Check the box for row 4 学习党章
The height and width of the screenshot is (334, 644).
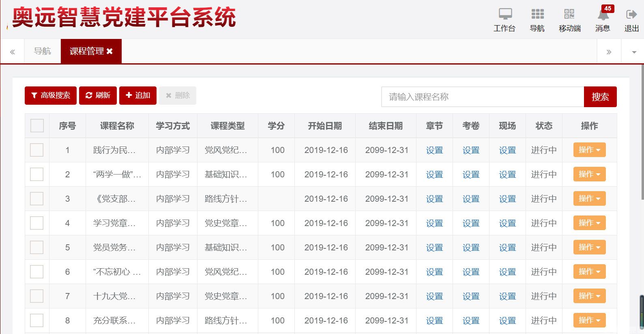[37, 223]
